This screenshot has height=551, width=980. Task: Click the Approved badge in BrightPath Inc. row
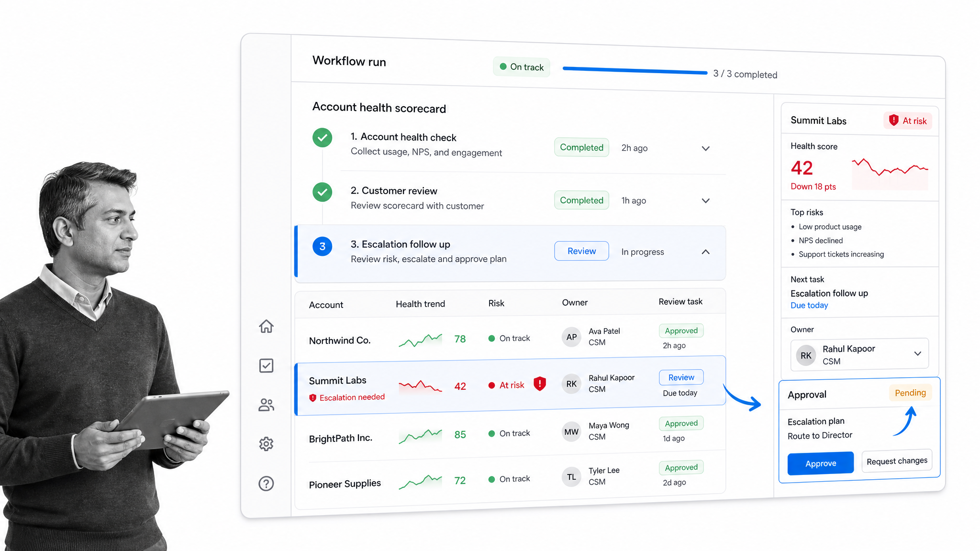[681, 423]
